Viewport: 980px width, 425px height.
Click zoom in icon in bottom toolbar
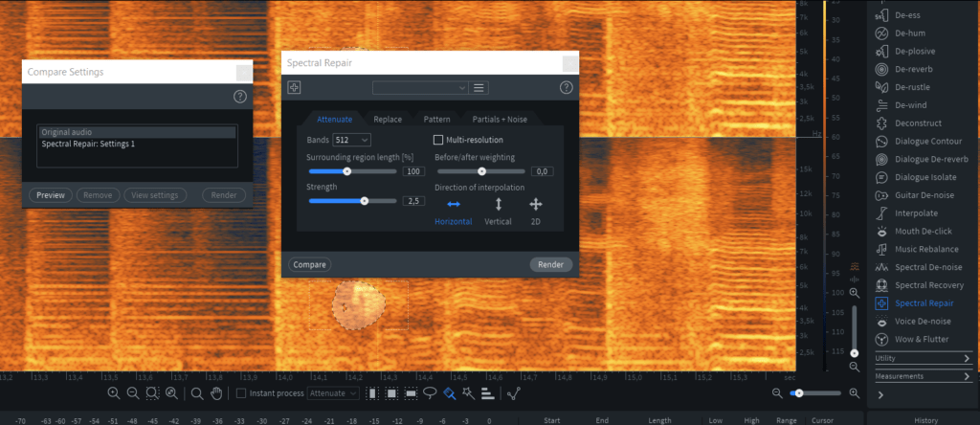pyautogui.click(x=114, y=393)
